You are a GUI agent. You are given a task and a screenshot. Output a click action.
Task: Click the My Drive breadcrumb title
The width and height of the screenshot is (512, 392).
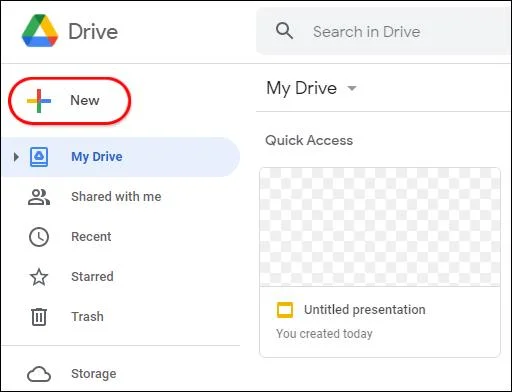pyautogui.click(x=302, y=89)
